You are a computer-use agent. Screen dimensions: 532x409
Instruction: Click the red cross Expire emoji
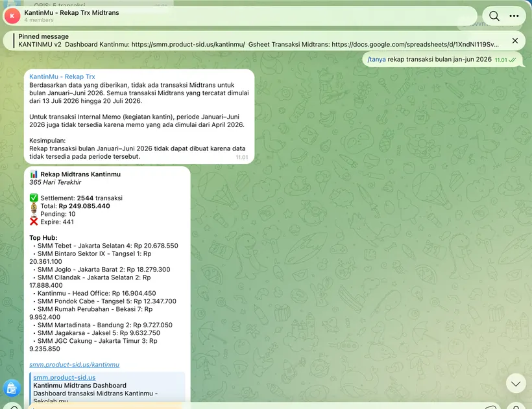tap(34, 222)
